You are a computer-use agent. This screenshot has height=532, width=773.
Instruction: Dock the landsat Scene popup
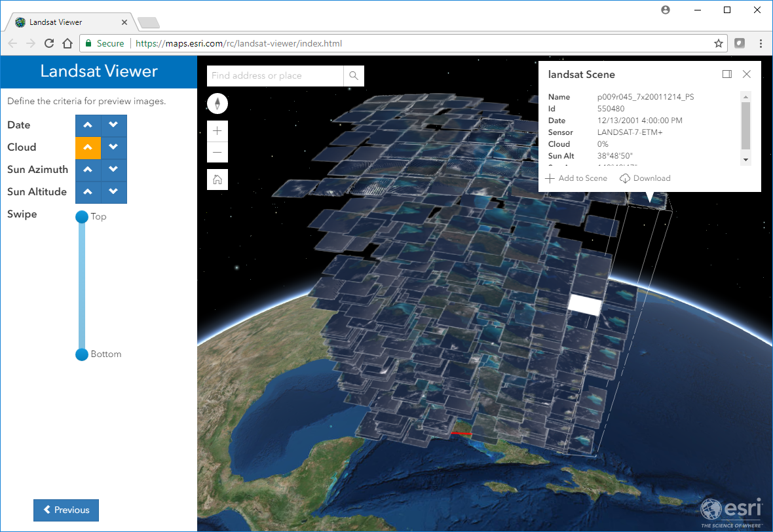pos(726,74)
